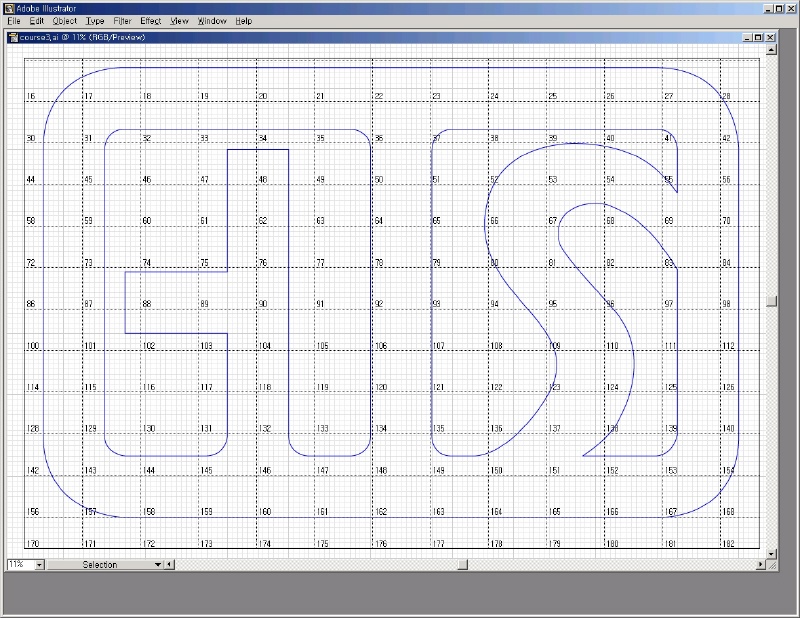Click grid label 176
The image size is (800, 618).
click(x=381, y=544)
